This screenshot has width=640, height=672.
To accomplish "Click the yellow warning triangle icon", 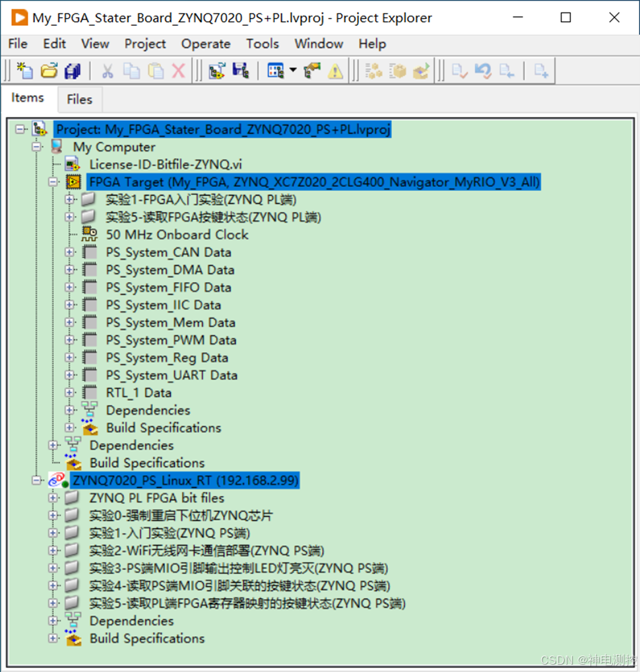I will coord(335,71).
